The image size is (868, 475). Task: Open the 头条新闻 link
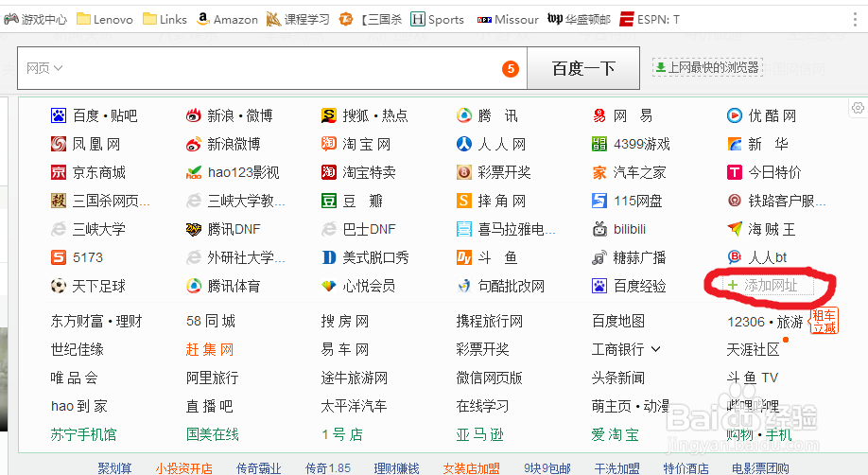[618, 378]
